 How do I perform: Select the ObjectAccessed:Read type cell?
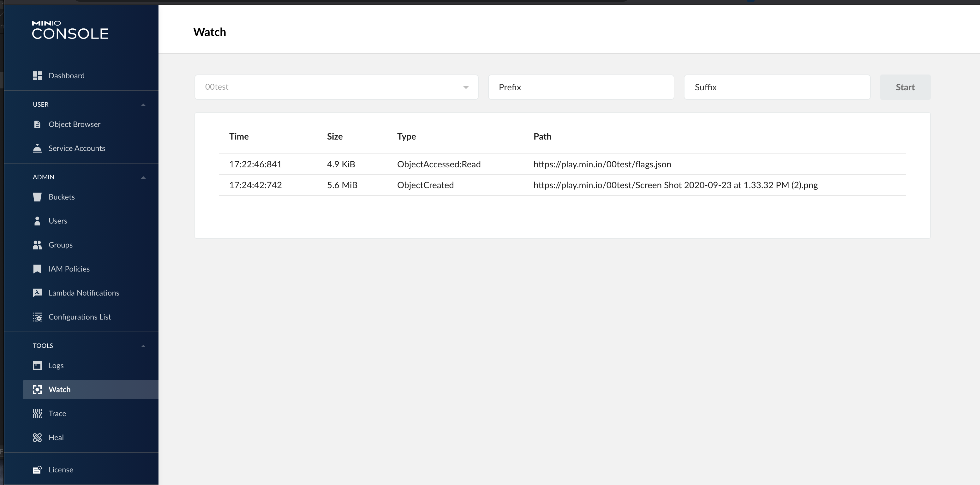pos(439,164)
